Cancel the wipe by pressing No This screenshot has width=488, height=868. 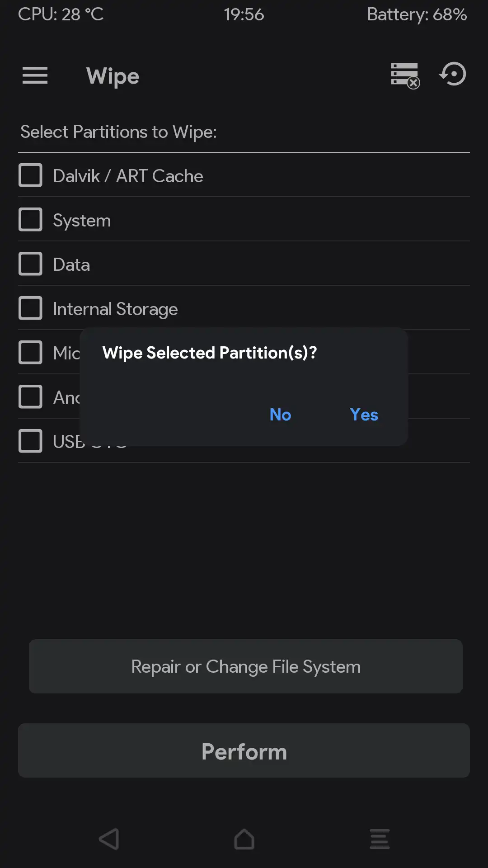[280, 415]
